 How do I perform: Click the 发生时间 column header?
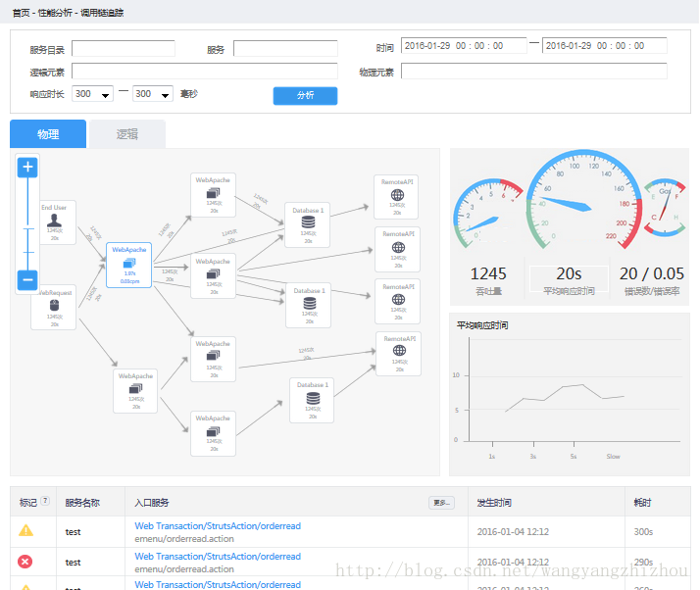(494, 503)
